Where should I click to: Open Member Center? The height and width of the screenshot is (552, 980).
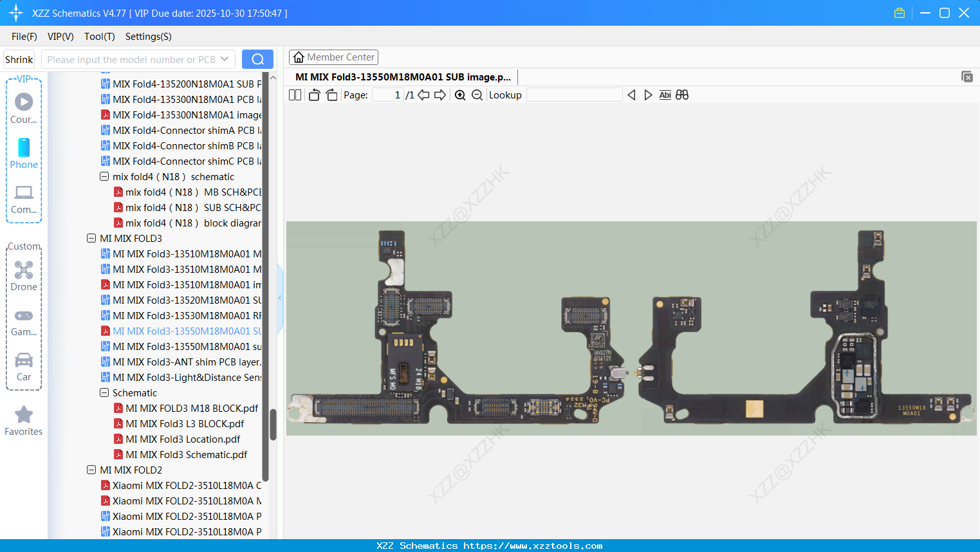tap(333, 57)
